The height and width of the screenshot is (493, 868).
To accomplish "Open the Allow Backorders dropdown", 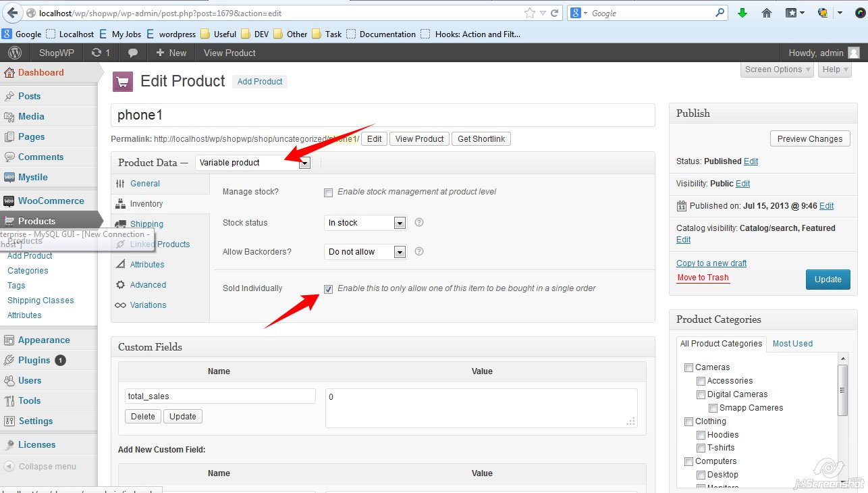I will (x=364, y=251).
